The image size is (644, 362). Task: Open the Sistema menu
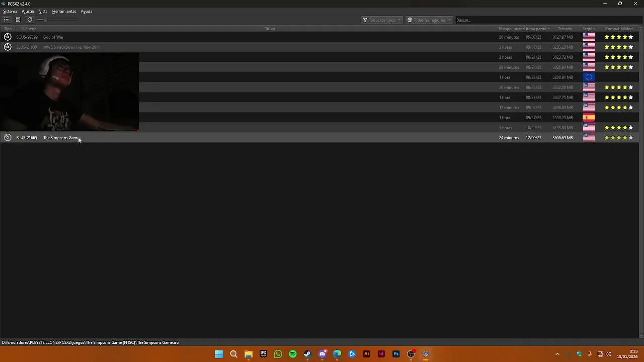[10, 11]
